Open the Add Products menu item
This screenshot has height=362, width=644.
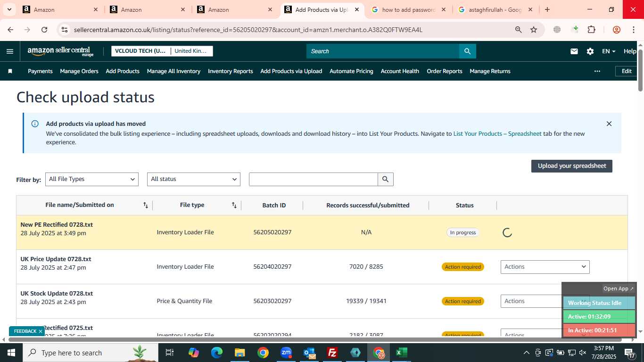(123, 71)
